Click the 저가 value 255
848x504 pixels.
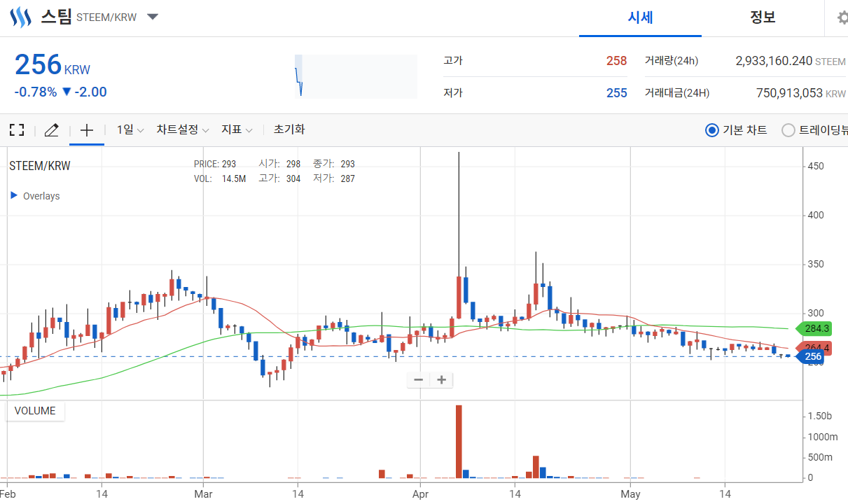coord(616,93)
